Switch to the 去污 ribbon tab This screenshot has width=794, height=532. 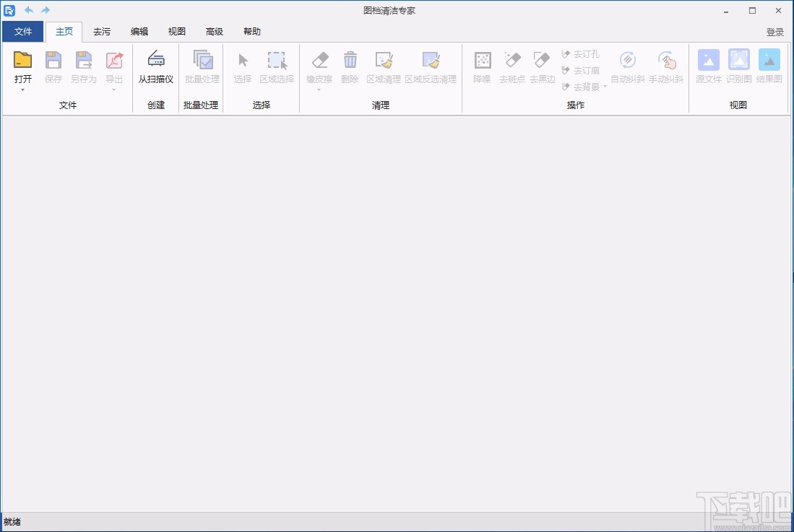click(102, 31)
